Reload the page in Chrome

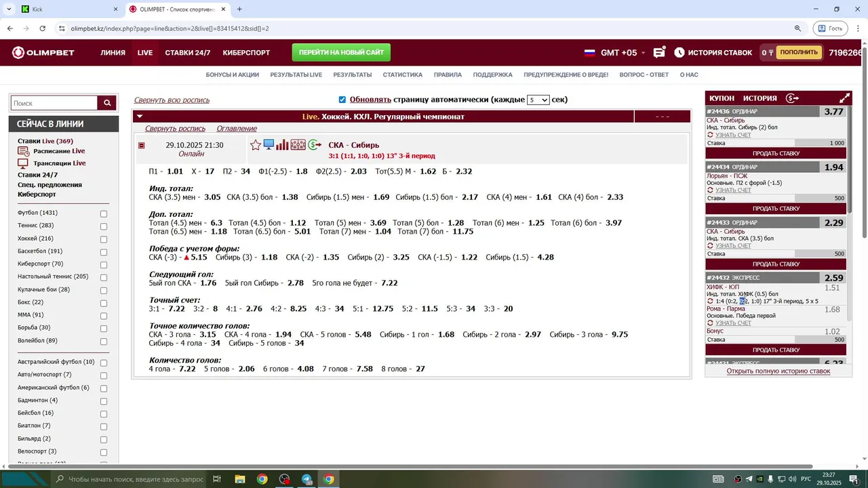[42, 28]
